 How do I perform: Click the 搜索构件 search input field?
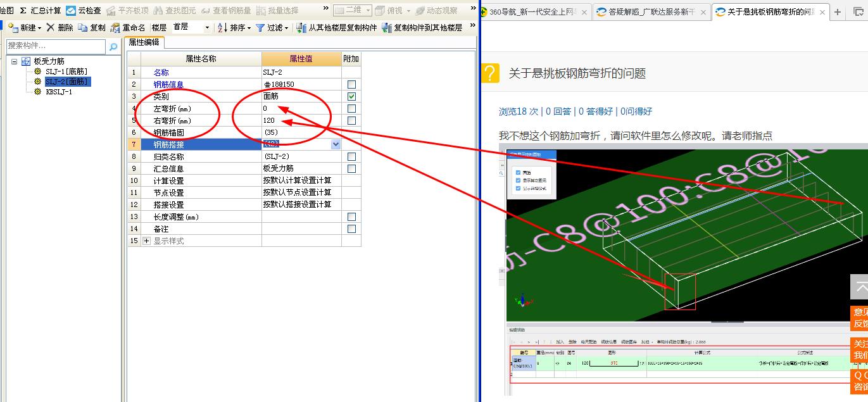click(x=56, y=46)
